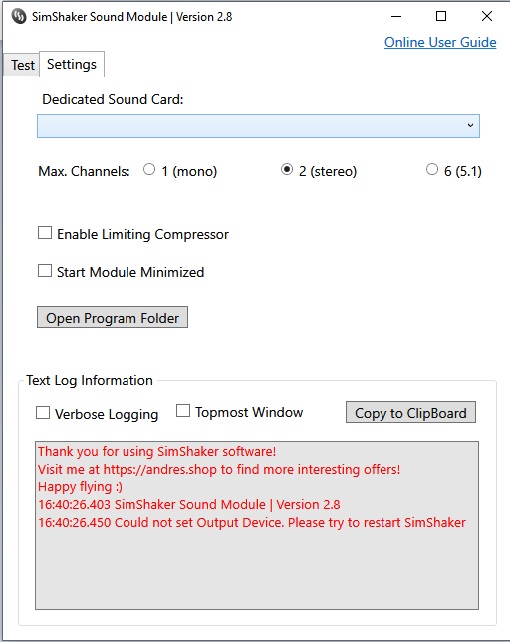510x642 pixels.
Task: Click Copy to ClipBoard button
Action: [x=411, y=412]
